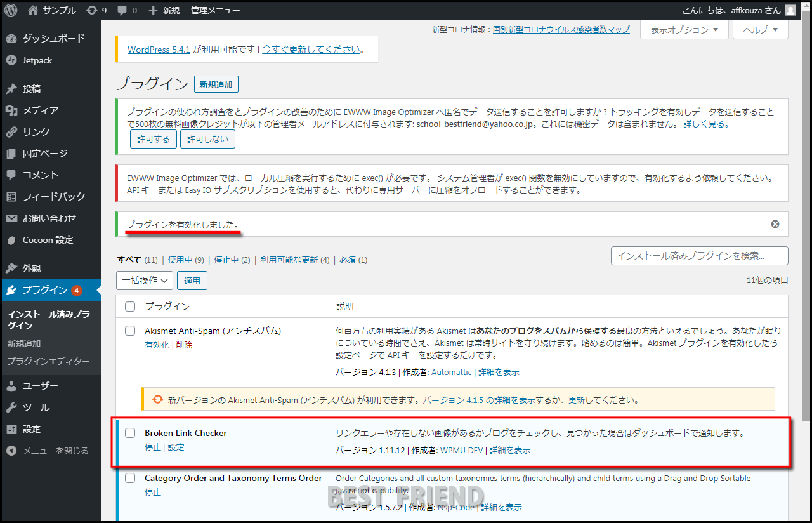812x523 pixels.
Task: Open 管理メニュー in the admin bar
Action: coord(216,10)
